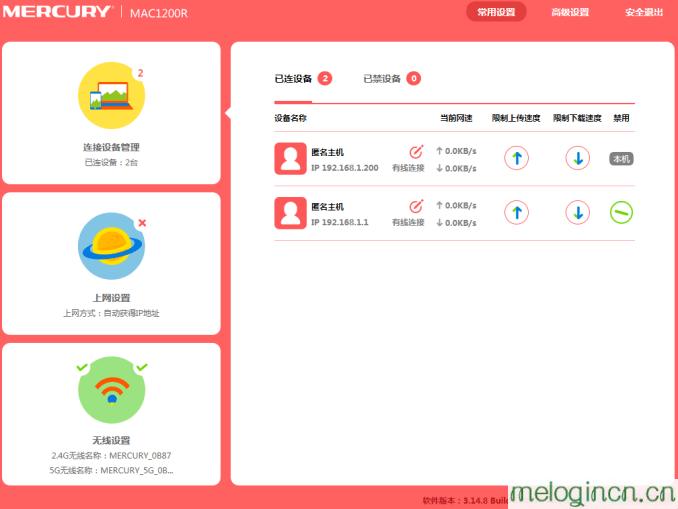Open the 无线设置 Wi-Fi icon
The width and height of the screenshot is (678, 509).
[x=112, y=390]
